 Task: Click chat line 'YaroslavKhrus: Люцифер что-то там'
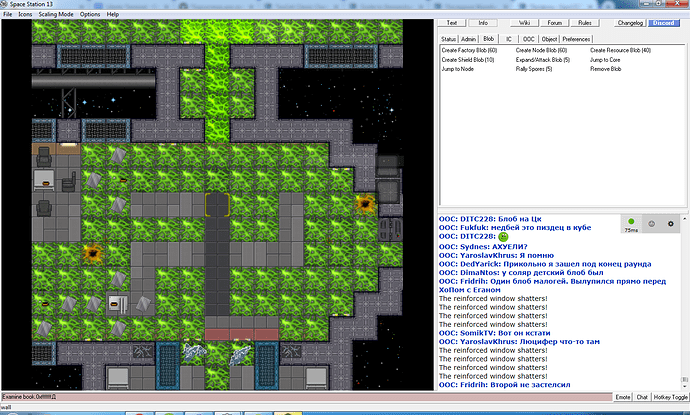click(x=519, y=342)
